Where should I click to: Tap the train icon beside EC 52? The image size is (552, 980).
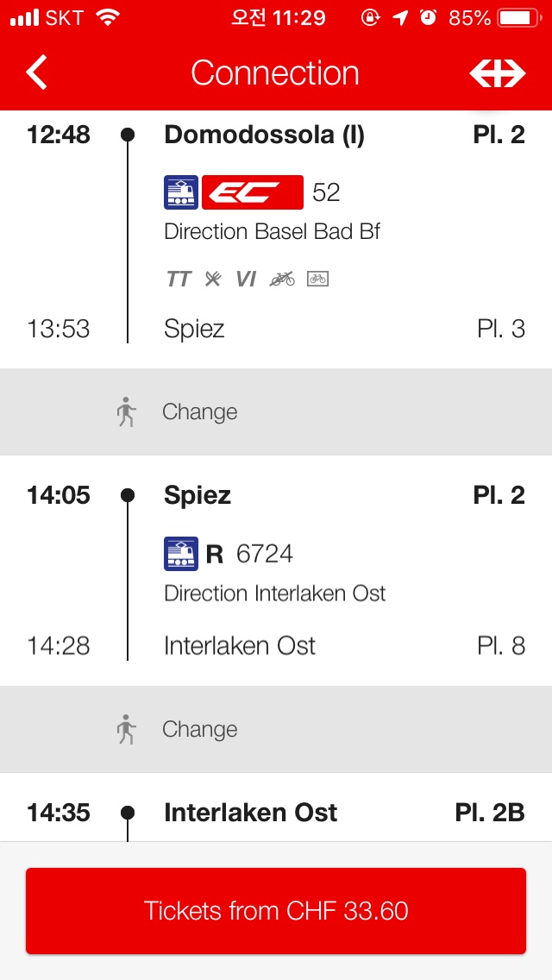pyautogui.click(x=181, y=192)
